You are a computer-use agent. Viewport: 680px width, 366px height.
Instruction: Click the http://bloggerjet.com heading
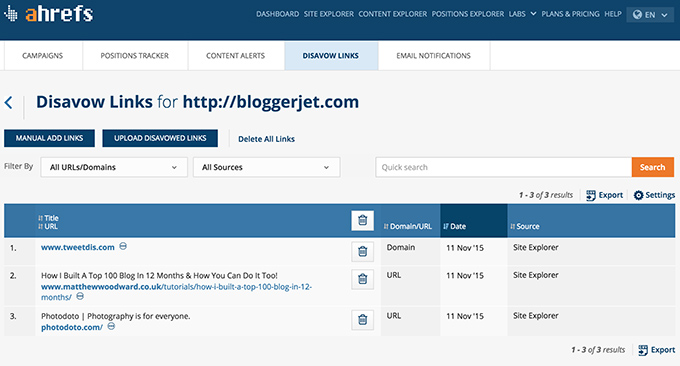(x=271, y=102)
